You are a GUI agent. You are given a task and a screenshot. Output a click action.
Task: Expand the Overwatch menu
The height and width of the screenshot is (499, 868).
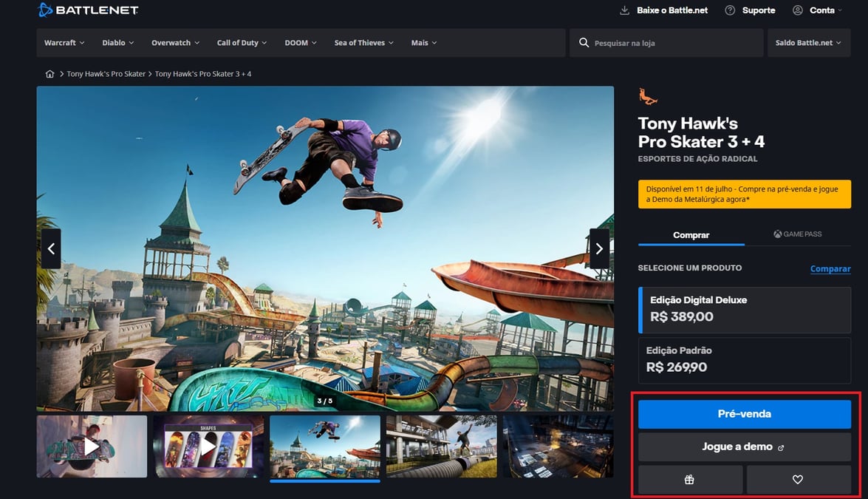point(176,43)
